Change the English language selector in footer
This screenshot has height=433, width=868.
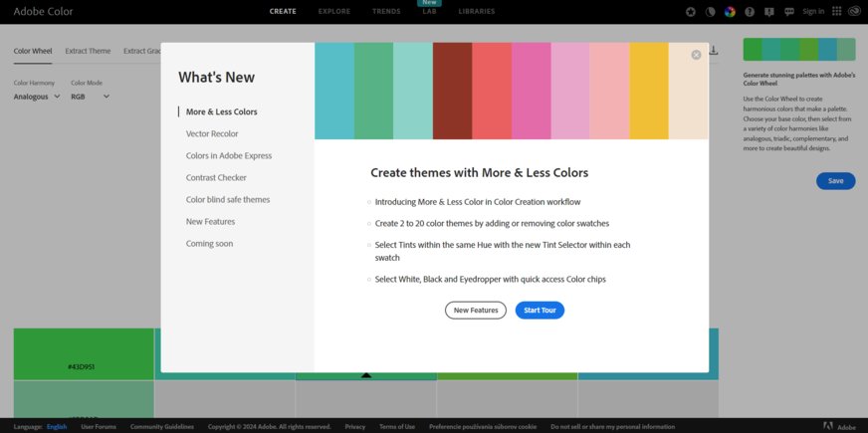(x=57, y=426)
